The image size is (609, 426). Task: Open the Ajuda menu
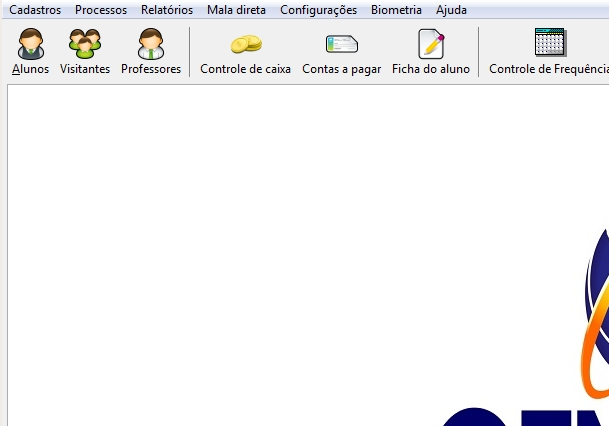click(x=451, y=10)
